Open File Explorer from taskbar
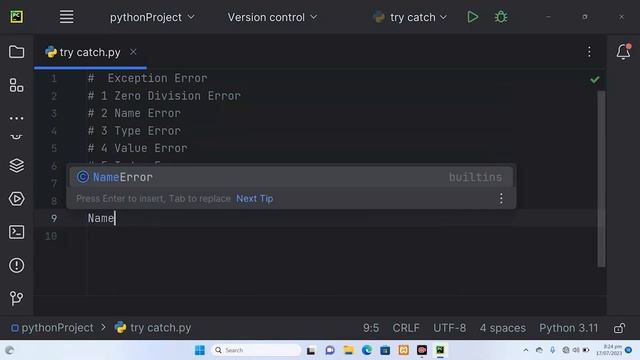640x360 pixels. tap(348, 350)
